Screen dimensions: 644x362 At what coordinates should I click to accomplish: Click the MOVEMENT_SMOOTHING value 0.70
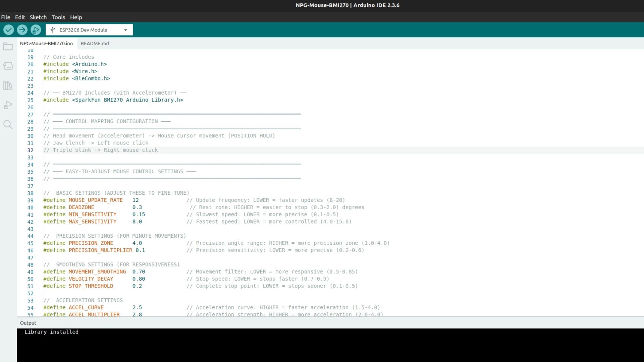[139, 272]
